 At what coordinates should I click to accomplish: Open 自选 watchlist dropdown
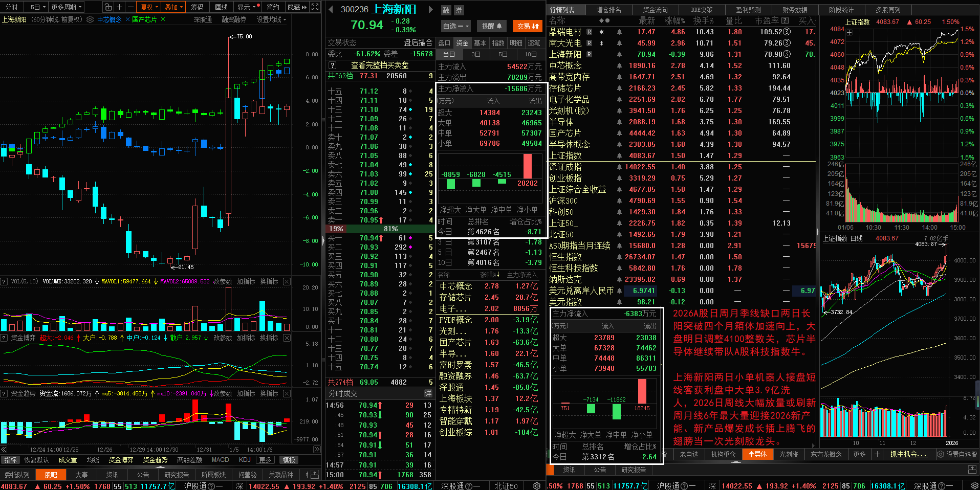(455, 26)
